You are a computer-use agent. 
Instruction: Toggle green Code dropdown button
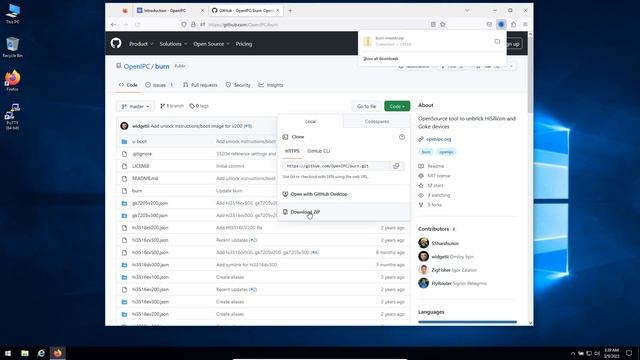397,106
